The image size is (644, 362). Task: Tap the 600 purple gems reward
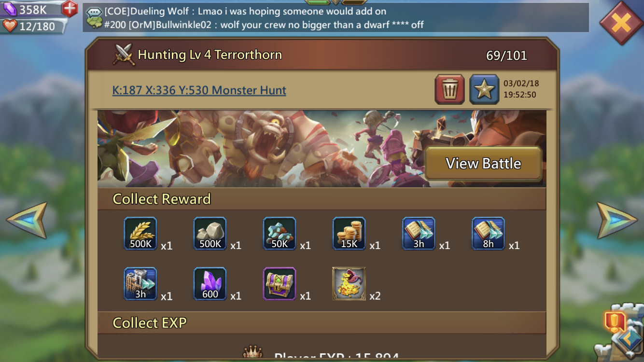[210, 284]
